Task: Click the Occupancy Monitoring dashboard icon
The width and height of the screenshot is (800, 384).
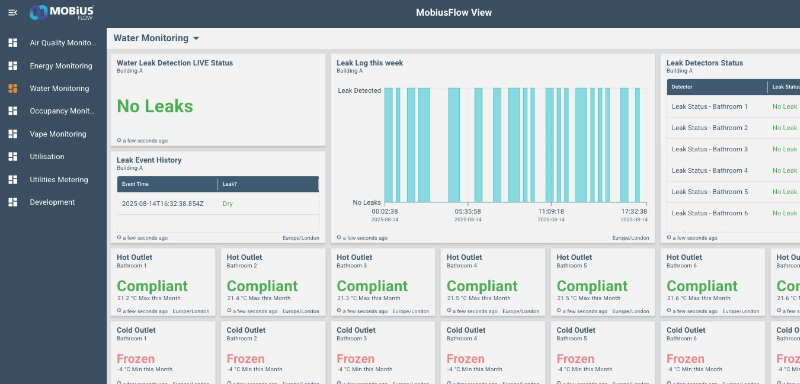Action: coord(13,111)
